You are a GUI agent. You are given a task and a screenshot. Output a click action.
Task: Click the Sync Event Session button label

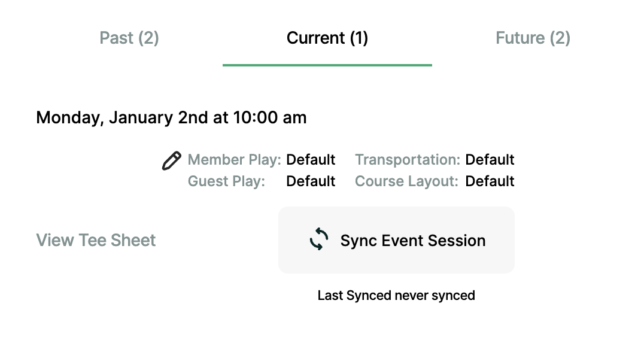[x=413, y=241]
